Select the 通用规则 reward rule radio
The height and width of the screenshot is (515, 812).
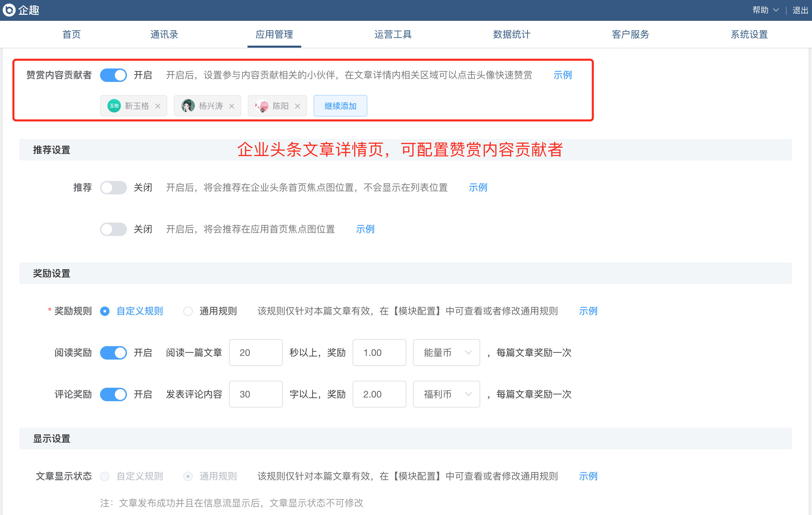[x=188, y=311]
